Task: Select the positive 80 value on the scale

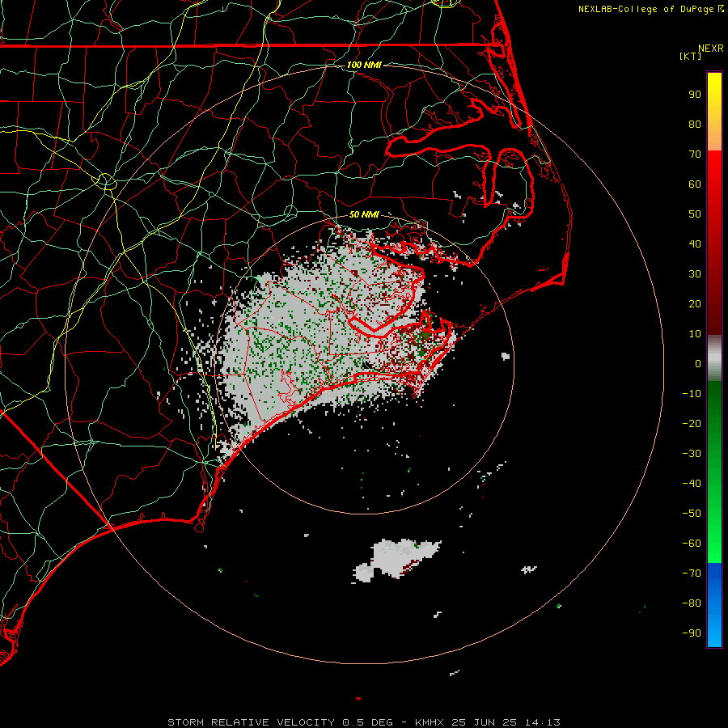Action: pos(695,125)
